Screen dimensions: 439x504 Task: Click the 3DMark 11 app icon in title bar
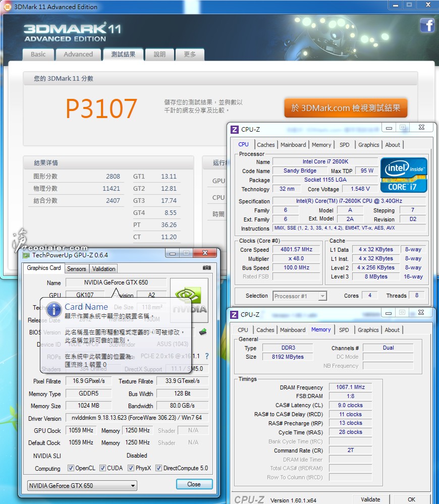coord(7,7)
